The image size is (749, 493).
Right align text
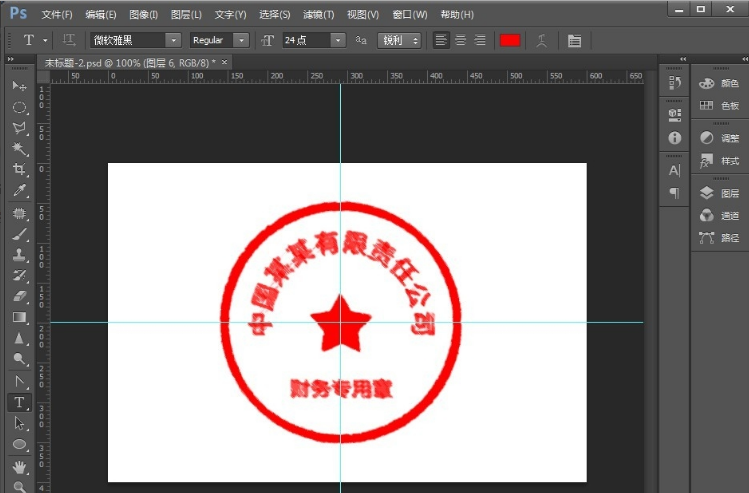(480, 40)
